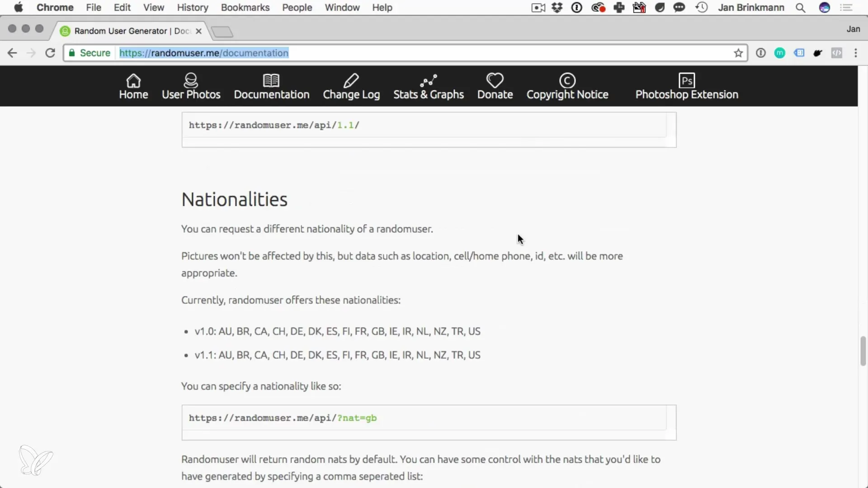Screen dimensions: 868x488
Task: Open the Copyright Notice icon
Action: pos(567,80)
